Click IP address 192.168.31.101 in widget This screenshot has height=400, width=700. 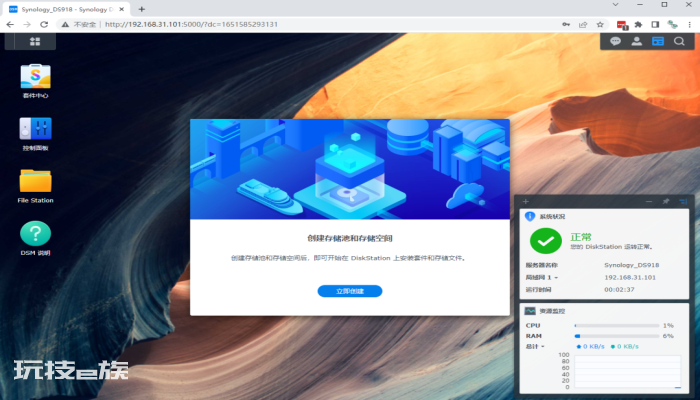tap(630, 277)
